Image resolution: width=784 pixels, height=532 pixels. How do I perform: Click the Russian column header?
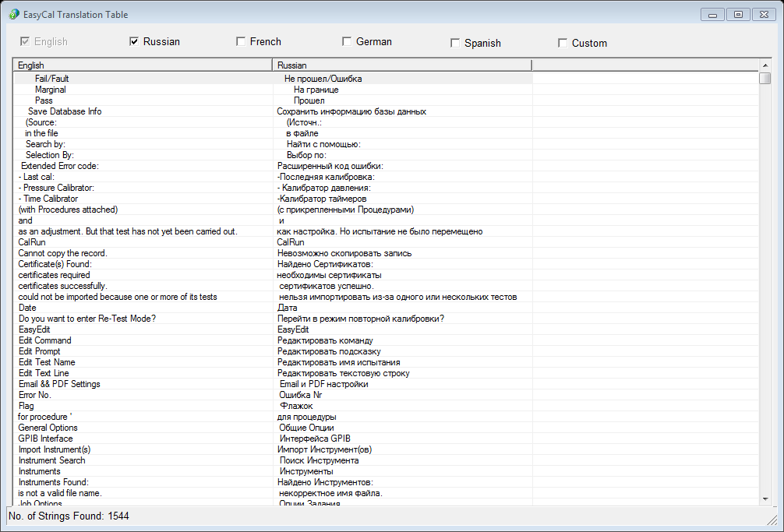pyautogui.click(x=401, y=65)
